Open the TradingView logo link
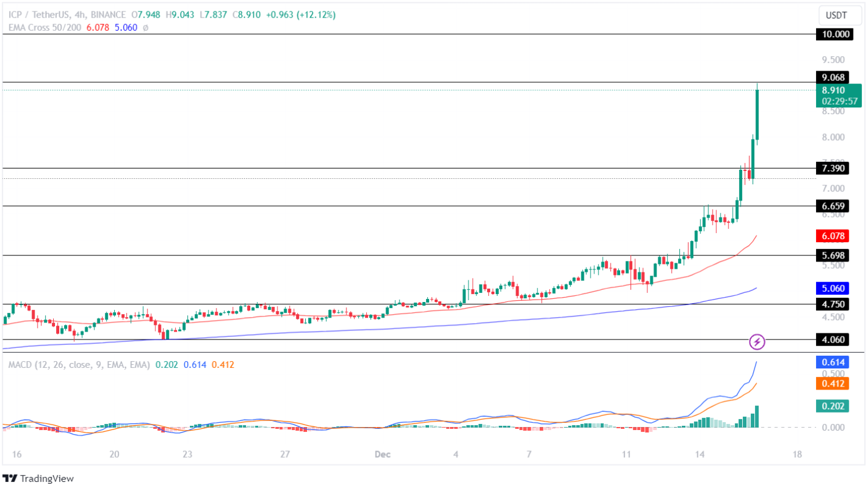Screen dimensions: 868x485 pyautogui.click(x=38, y=478)
